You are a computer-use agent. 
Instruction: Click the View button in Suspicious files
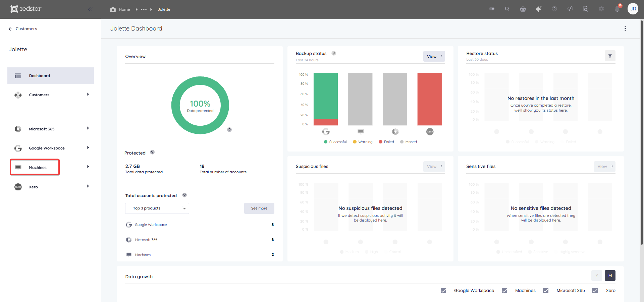click(434, 167)
